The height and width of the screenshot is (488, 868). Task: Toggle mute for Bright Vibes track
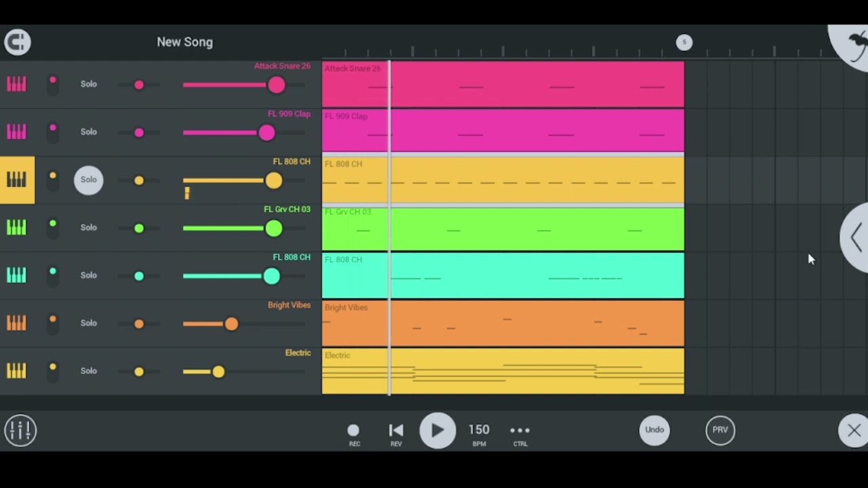click(x=52, y=323)
